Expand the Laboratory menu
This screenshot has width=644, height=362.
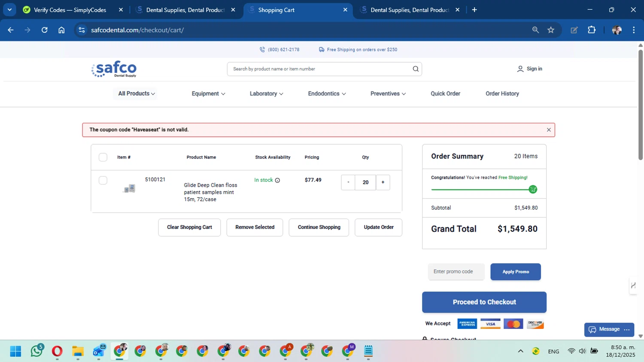pyautogui.click(x=266, y=94)
